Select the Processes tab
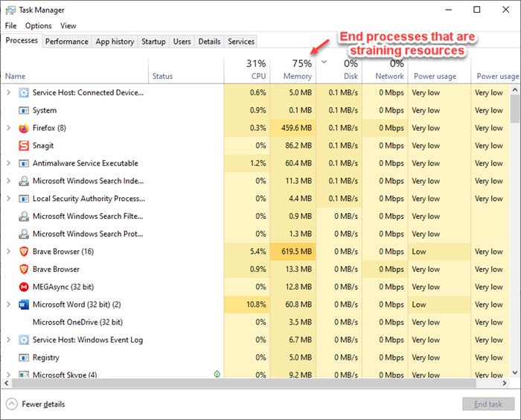Image resolution: width=521 pixels, height=420 pixels. pyautogui.click(x=22, y=40)
